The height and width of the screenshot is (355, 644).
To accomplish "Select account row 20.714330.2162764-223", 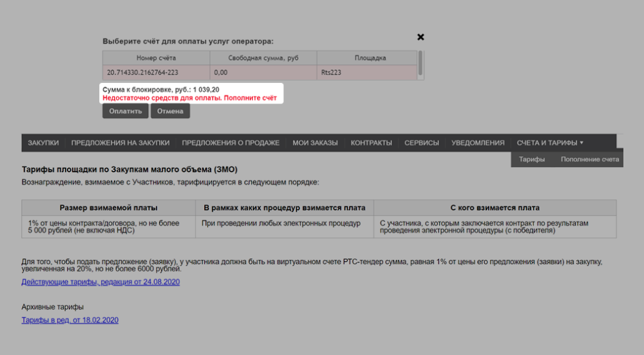I will tap(143, 73).
